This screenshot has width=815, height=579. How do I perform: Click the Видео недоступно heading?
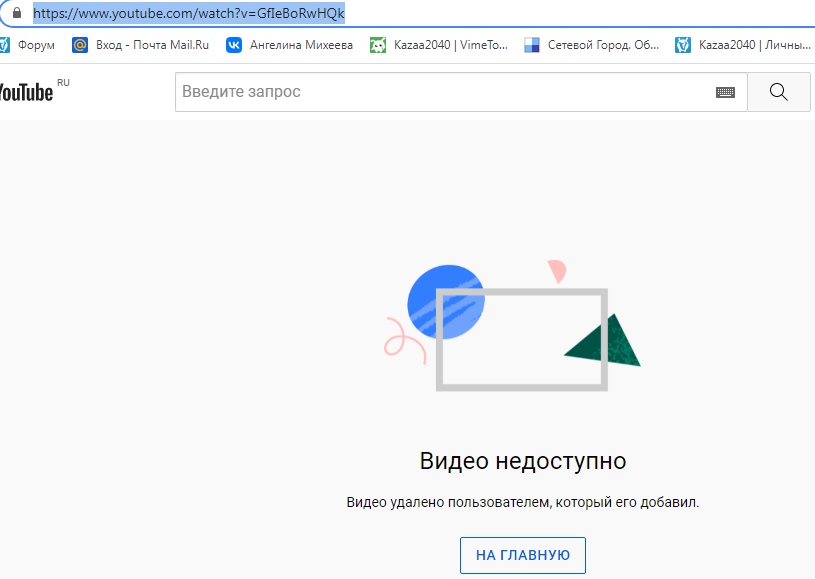[x=522, y=461]
